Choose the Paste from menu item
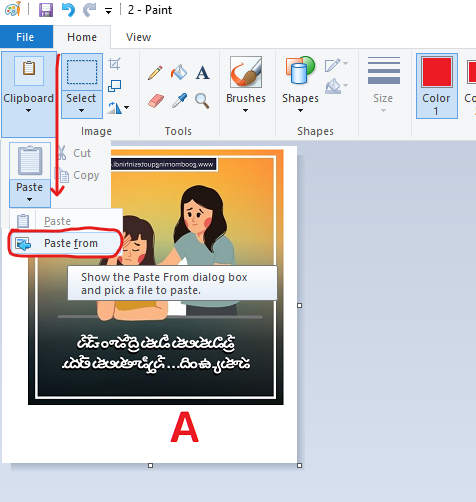The width and height of the screenshot is (476, 502). (65, 243)
